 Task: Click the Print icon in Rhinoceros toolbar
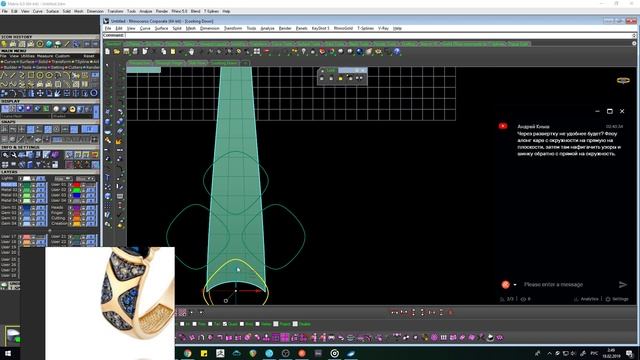tap(135, 51)
